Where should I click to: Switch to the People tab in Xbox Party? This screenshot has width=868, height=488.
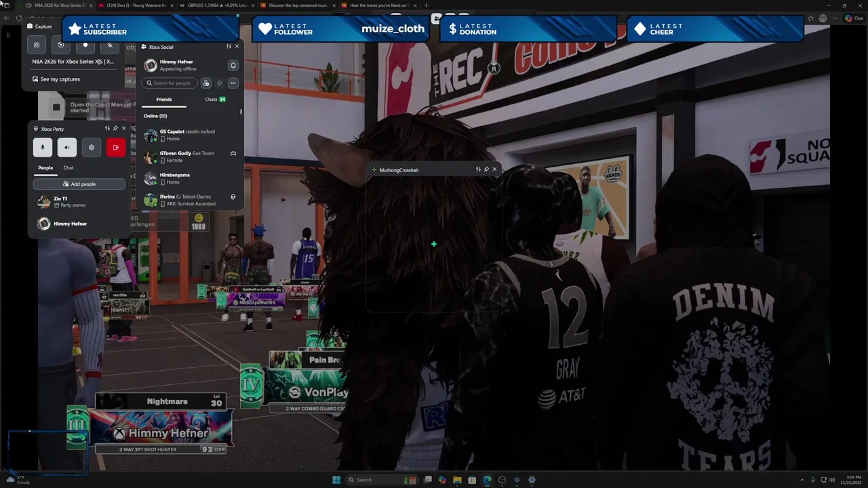[x=45, y=167]
